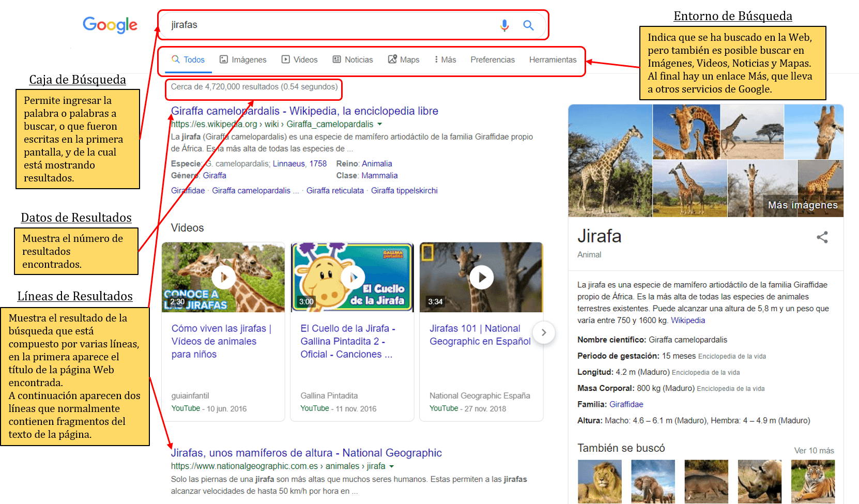Follow the Familia Giraffidae link in panel
The width and height of the screenshot is (859, 504).
click(626, 404)
